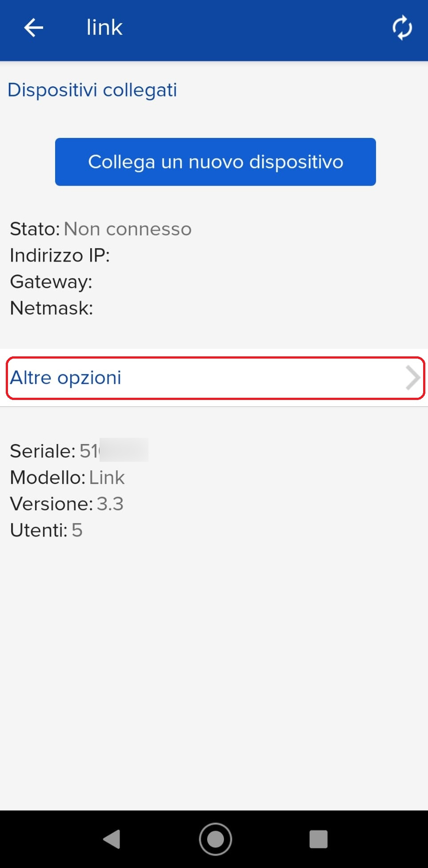Tap the Android back navigation button
The width and height of the screenshot is (428, 868).
pyautogui.click(x=112, y=839)
